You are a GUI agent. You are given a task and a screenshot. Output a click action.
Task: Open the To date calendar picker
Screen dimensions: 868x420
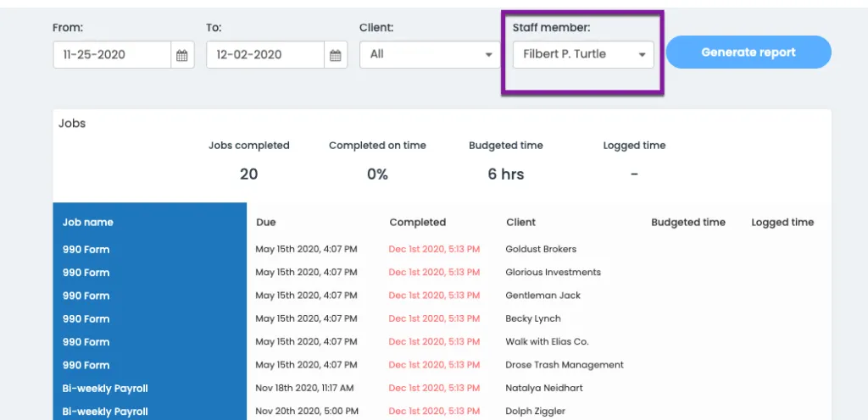coord(336,55)
